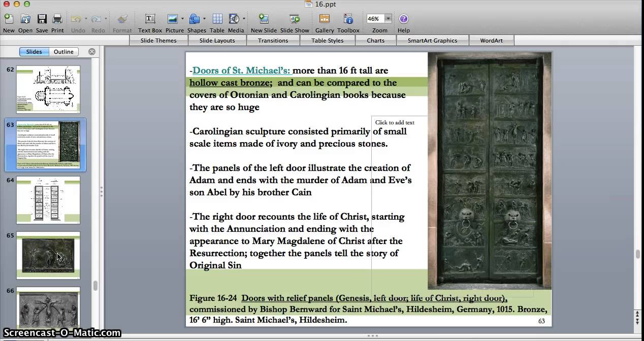Open the Media browser icon
The width and height of the screenshot is (644, 341).
234,19
